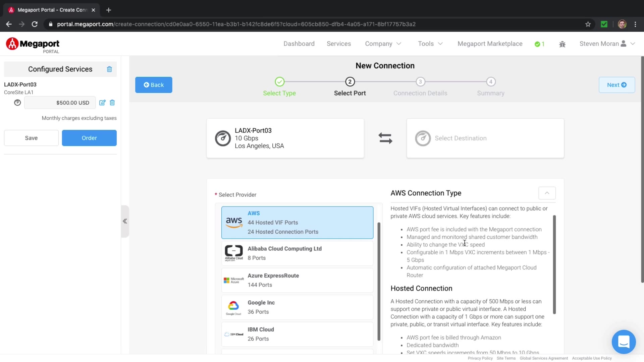The width and height of the screenshot is (644, 362).
Task: Click the edit icon for LADX-Port03
Action: tap(102, 103)
